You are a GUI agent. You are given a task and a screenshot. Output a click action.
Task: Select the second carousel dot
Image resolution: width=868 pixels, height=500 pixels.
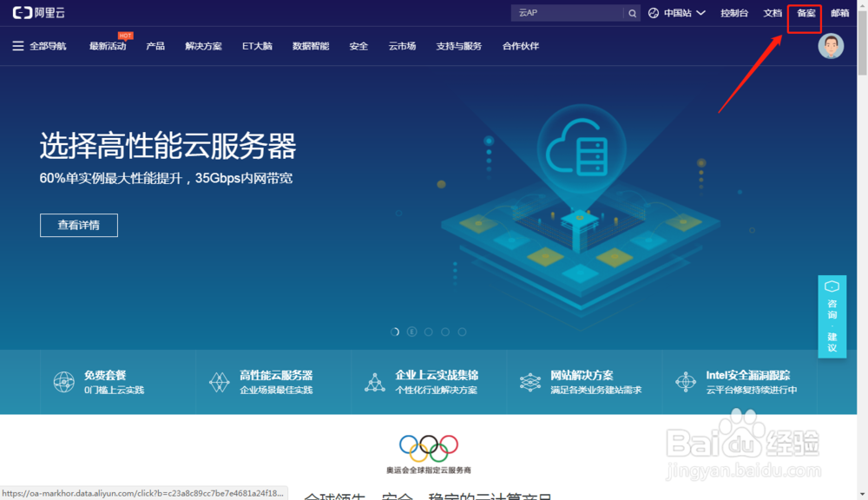[411, 332]
